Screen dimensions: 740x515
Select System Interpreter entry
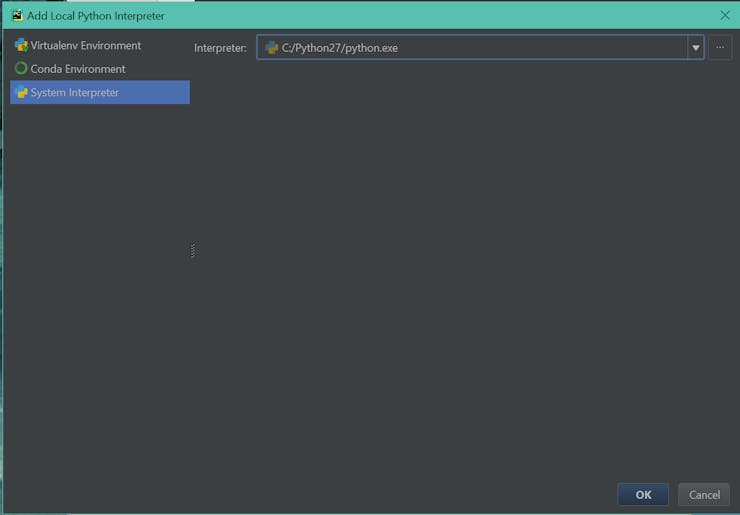tap(100, 92)
